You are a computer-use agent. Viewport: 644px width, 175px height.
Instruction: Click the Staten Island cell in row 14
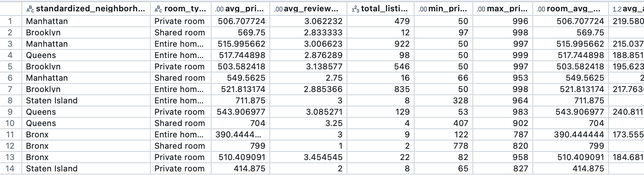pyautogui.click(x=86, y=169)
